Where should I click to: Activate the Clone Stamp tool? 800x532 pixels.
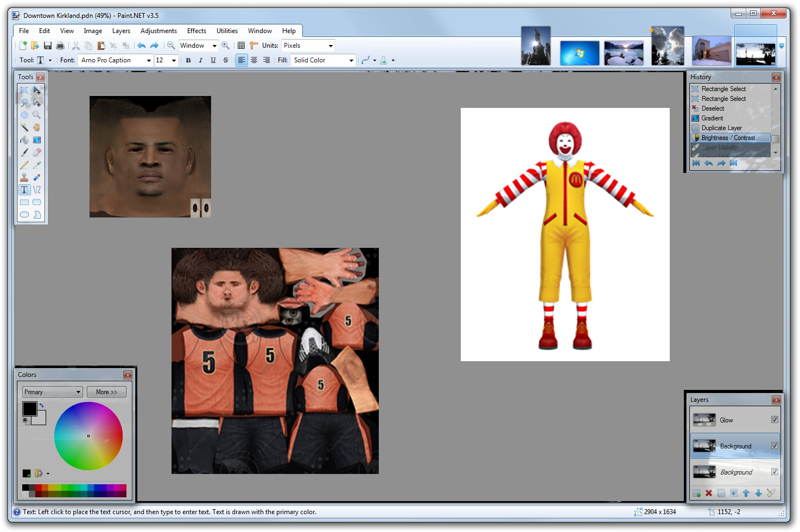coord(24,177)
